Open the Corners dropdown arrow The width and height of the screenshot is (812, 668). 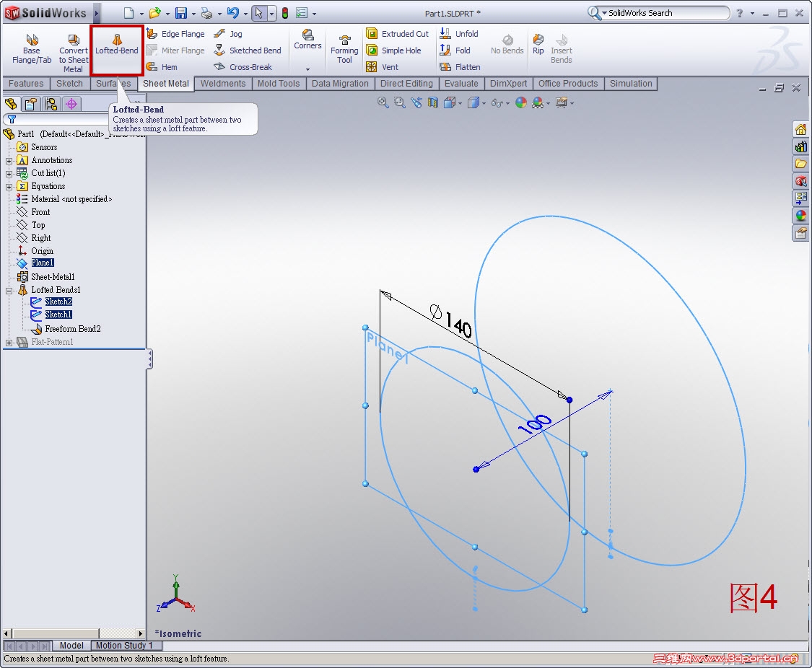pyautogui.click(x=307, y=69)
